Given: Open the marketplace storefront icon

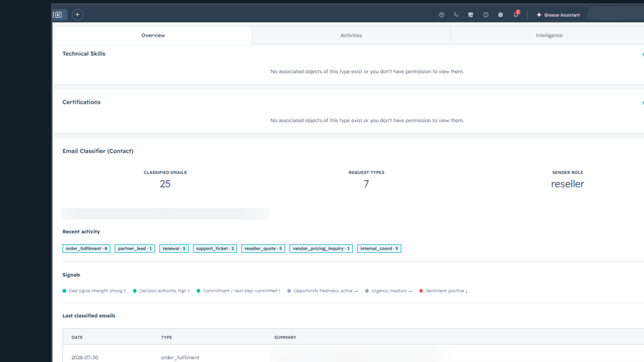Looking at the screenshot, I should (471, 15).
